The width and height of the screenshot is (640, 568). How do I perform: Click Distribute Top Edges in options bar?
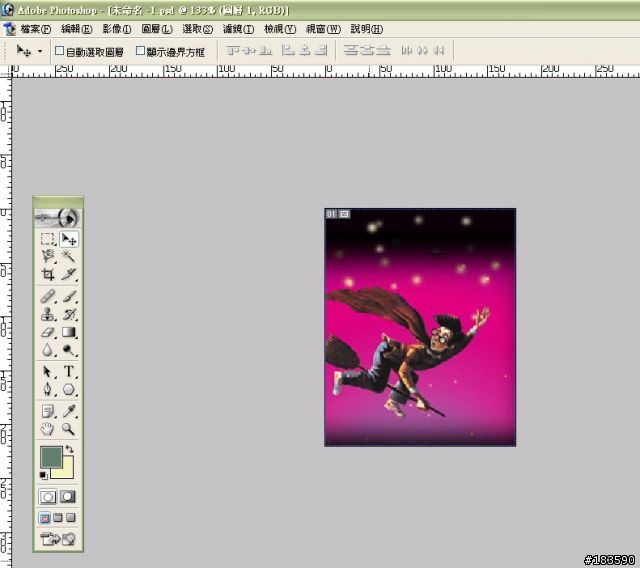351,50
